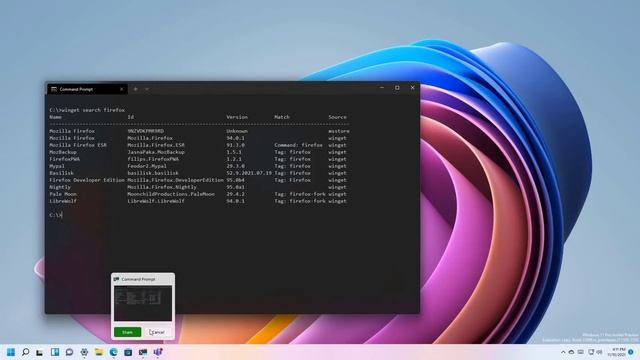Close the Terminal window

[x=412, y=88]
